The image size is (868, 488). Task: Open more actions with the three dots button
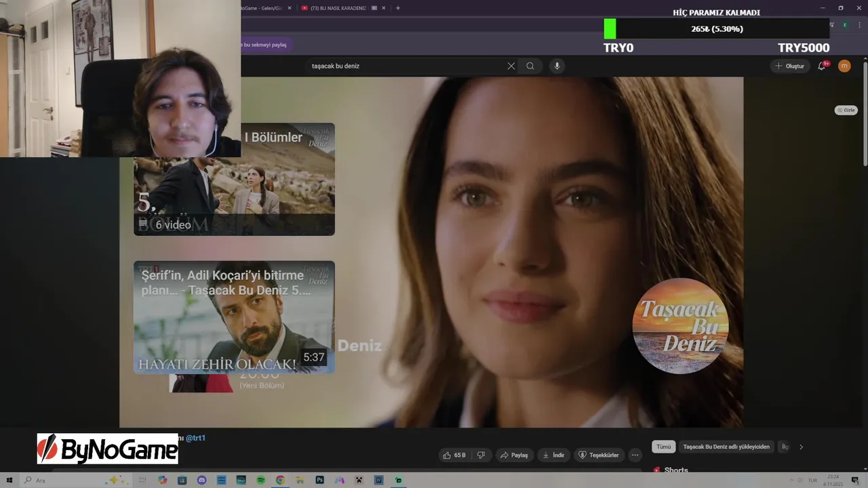(x=635, y=455)
